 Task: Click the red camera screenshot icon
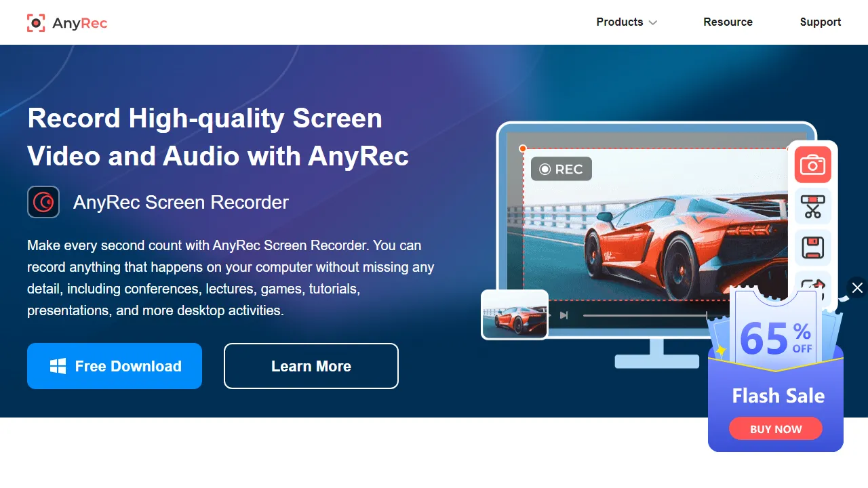pyautogui.click(x=812, y=165)
